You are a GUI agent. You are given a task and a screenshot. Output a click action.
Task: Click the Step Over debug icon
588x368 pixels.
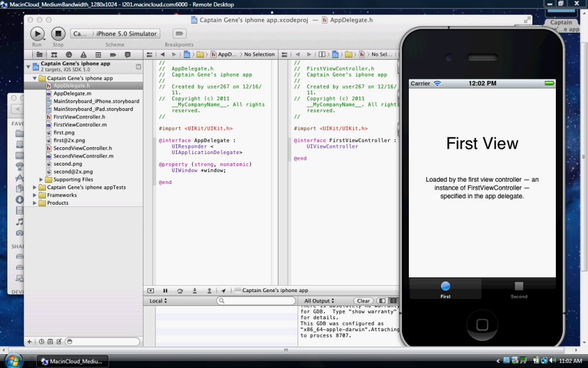180,291
